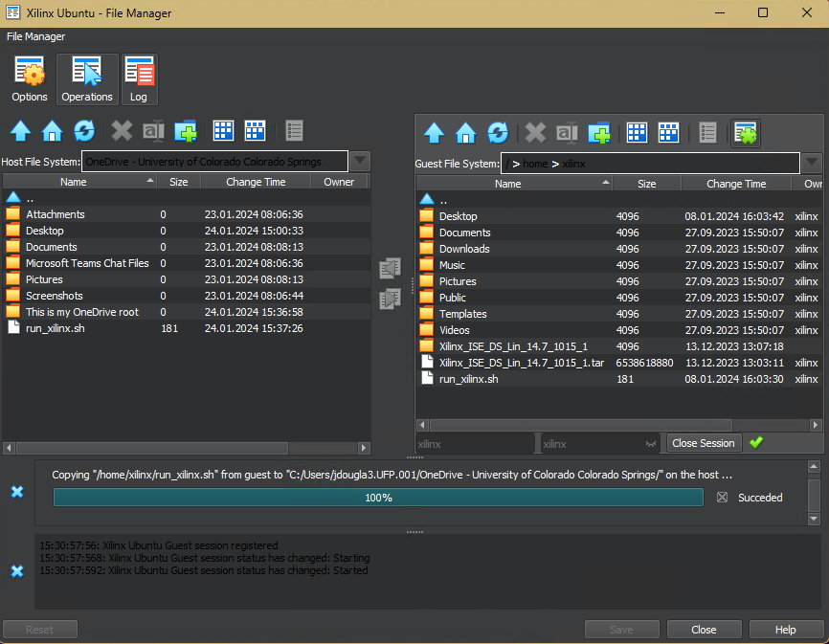The width and height of the screenshot is (829, 644).
Task: Show properties in host pane
Action: tap(294, 131)
